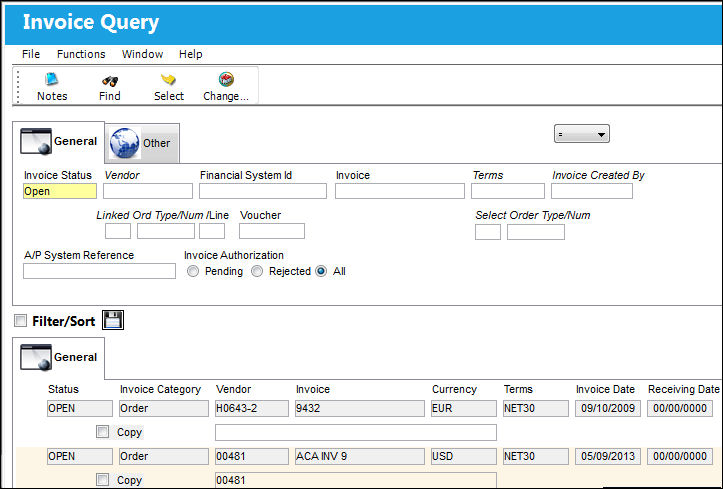Click the Linked Ord Line field
723x489 pixels.
click(212, 231)
